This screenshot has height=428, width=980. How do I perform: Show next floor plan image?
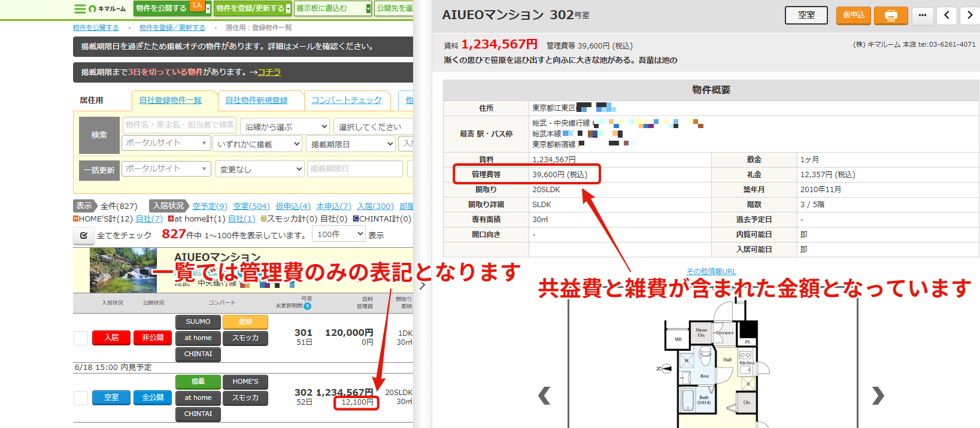pyautogui.click(x=878, y=396)
